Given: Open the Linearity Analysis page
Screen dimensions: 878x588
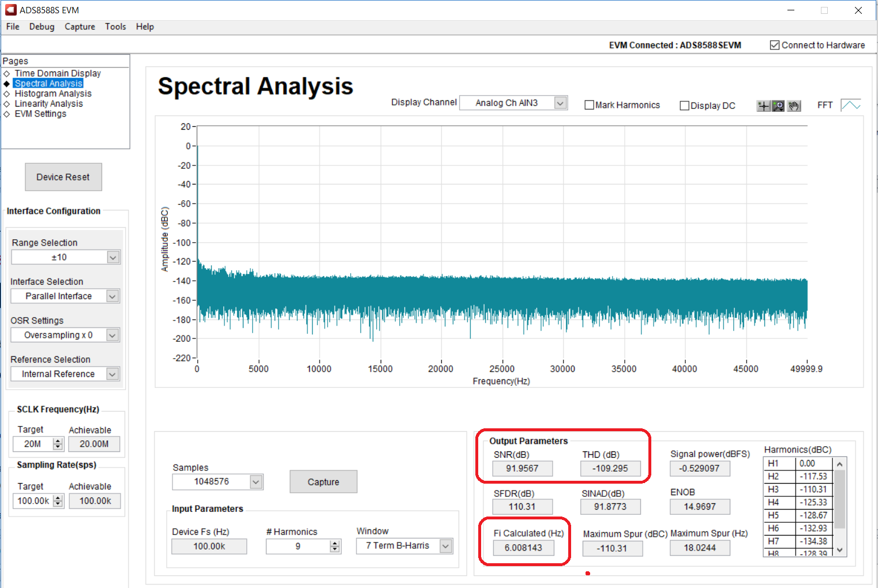Looking at the screenshot, I should coord(48,104).
